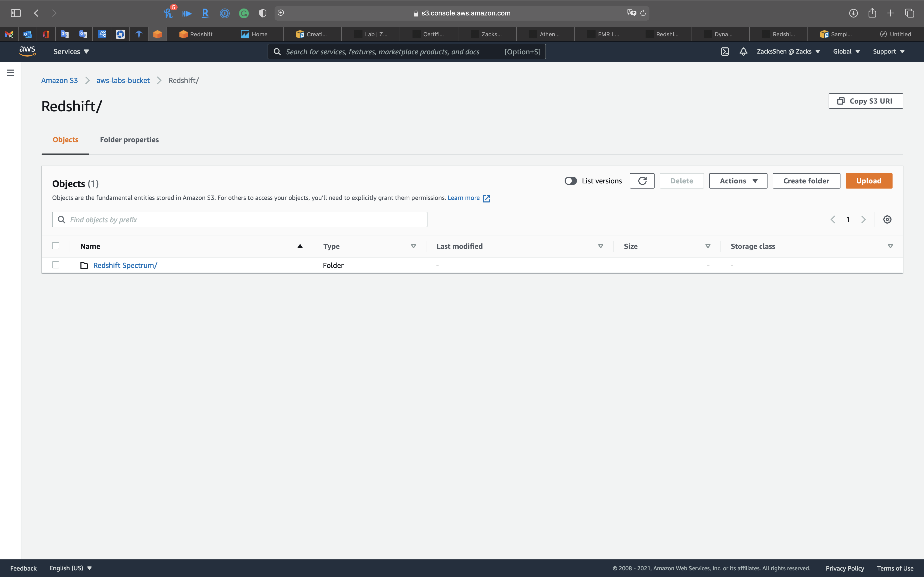Click the orange Upload button
Screen dimensions: 924x577
869,181
